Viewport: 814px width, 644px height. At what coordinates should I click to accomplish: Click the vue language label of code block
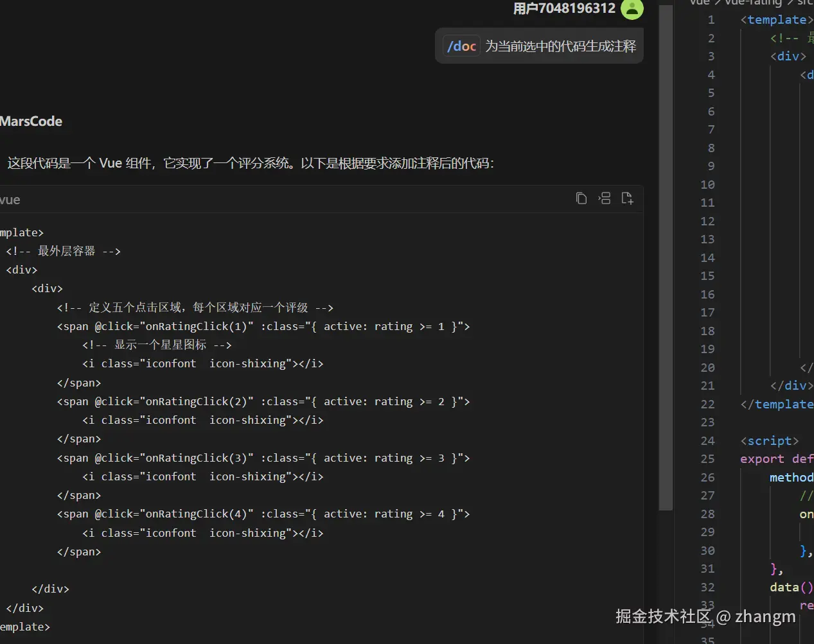pyautogui.click(x=10, y=200)
